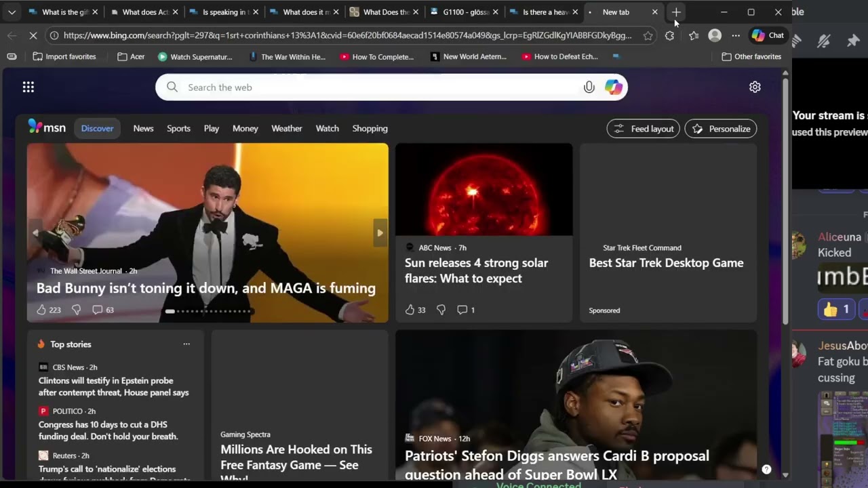Click the Personalize button
Image resolution: width=868 pixels, height=488 pixels.
pyautogui.click(x=721, y=129)
